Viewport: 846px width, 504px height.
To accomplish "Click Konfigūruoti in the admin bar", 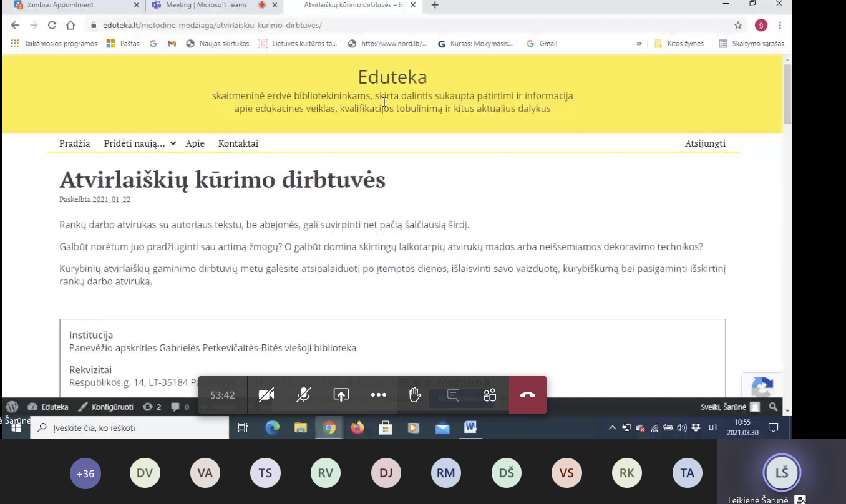I will click(105, 407).
